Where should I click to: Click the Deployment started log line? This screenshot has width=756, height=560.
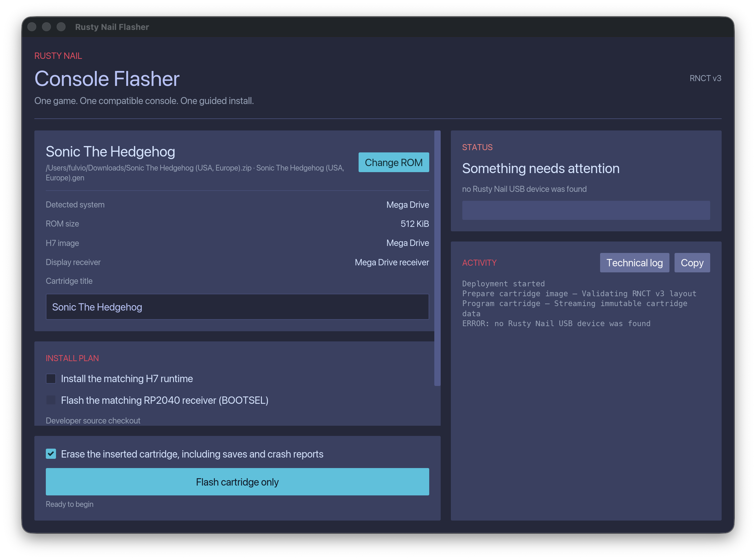click(503, 283)
